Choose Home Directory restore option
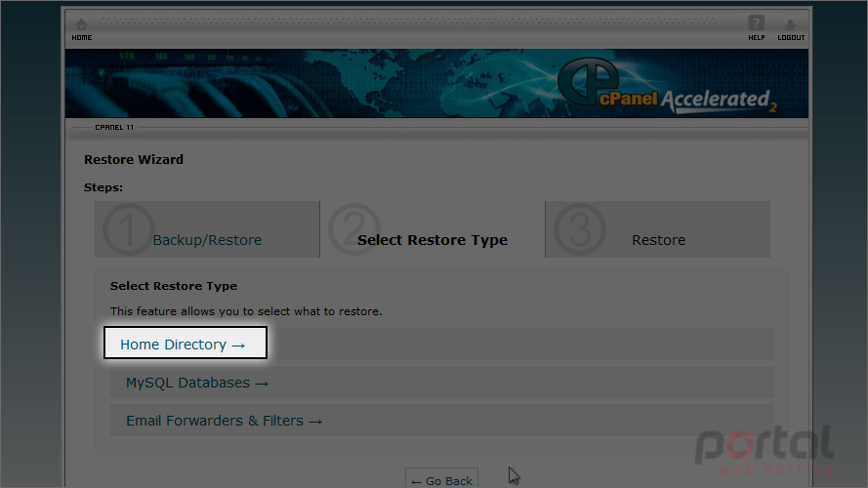The image size is (868, 488). (183, 345)
